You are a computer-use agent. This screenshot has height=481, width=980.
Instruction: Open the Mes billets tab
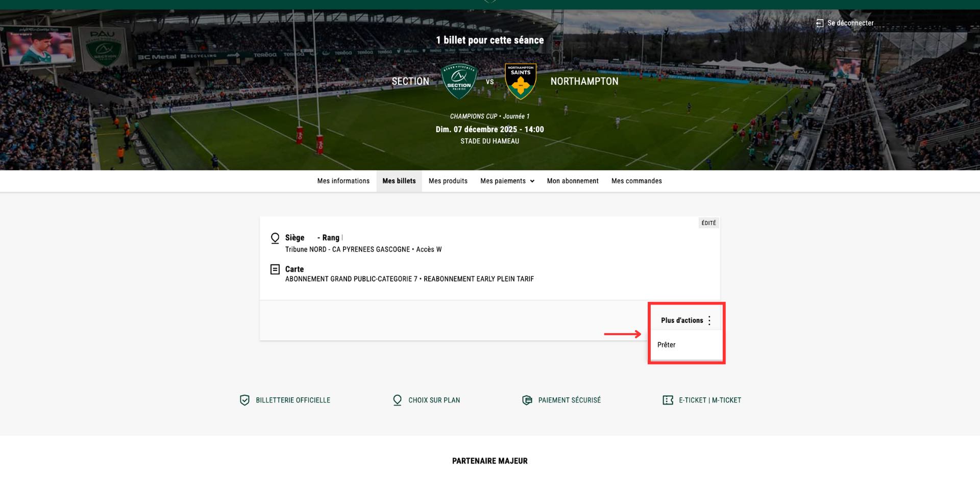coord(399,181)
